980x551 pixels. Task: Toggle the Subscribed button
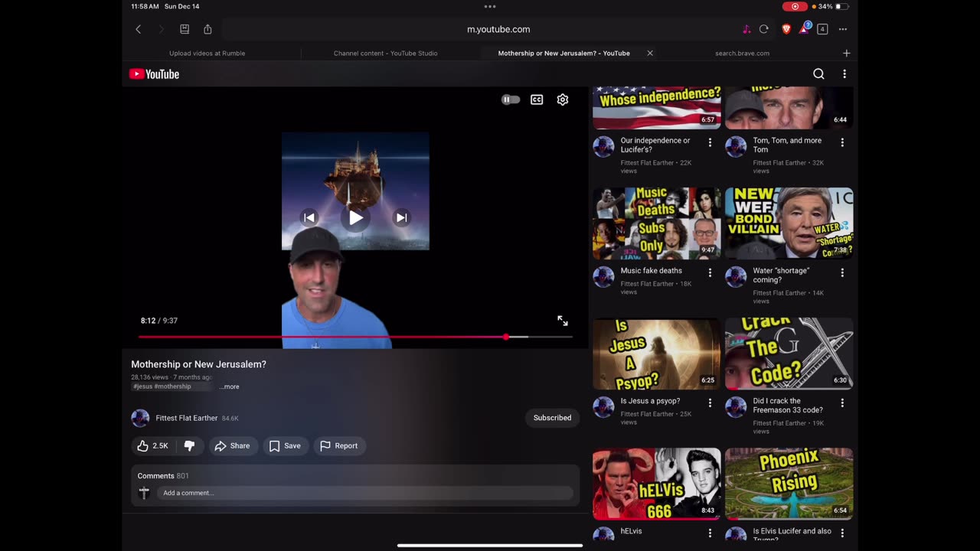pyautogui.click(x=552, y=418)
